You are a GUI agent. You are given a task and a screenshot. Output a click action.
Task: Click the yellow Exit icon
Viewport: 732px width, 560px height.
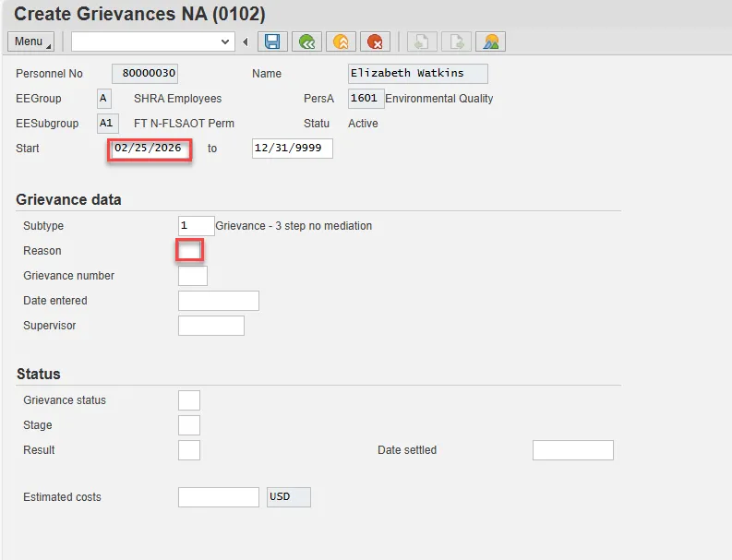(340, 42)
